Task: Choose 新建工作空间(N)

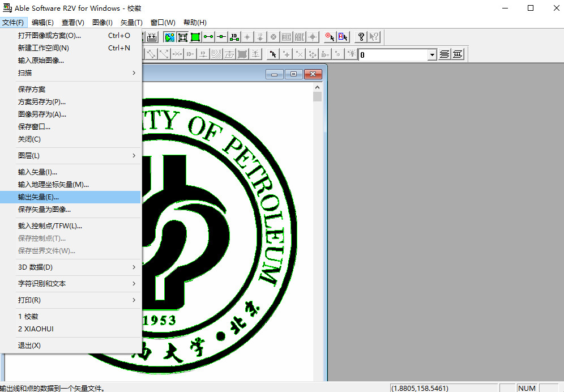Action: coord(71,48)
